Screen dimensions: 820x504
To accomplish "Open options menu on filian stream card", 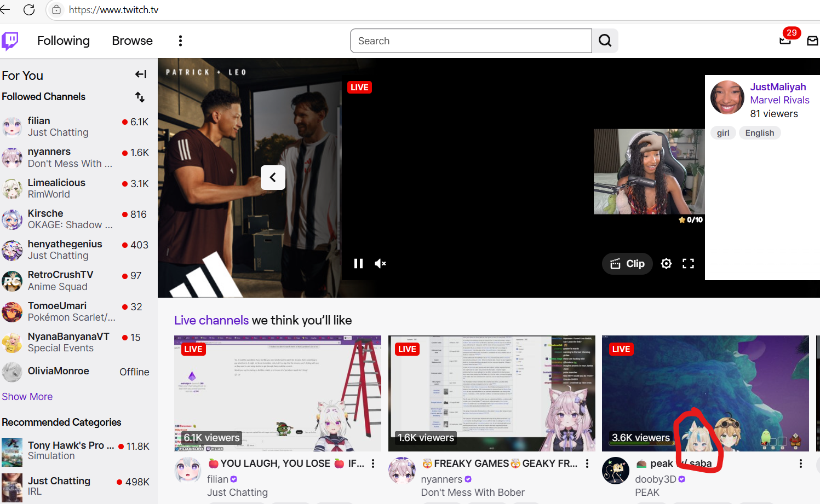I will point(373,464).
